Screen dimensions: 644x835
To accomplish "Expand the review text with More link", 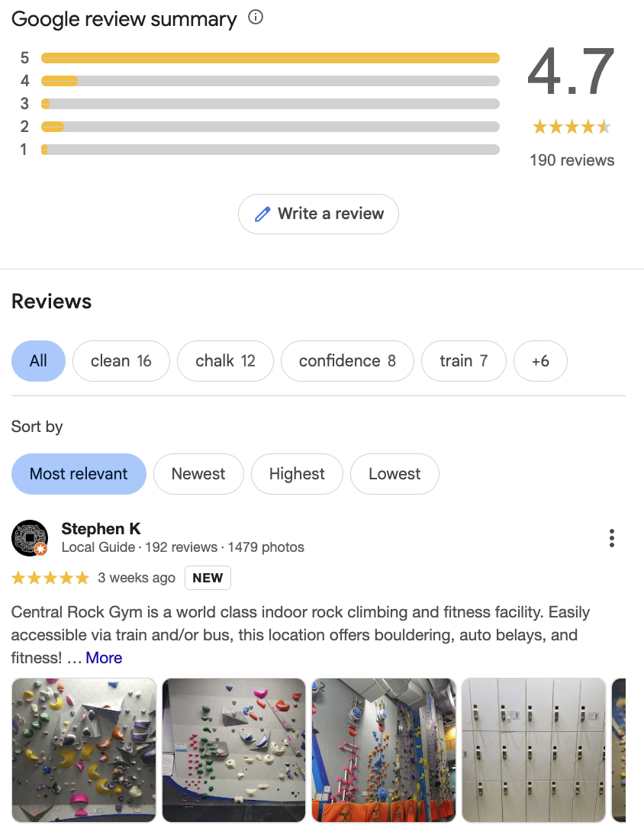I will (104, 658).
